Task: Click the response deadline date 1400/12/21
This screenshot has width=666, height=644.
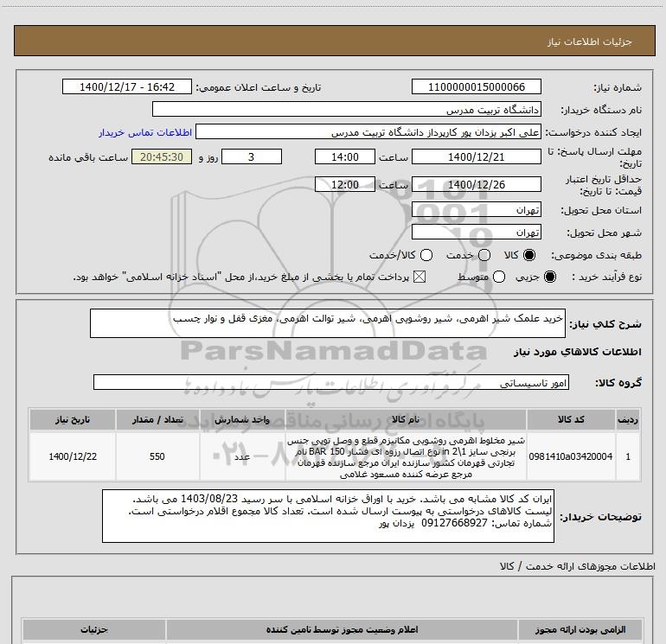Action: (x=476, y=156)
